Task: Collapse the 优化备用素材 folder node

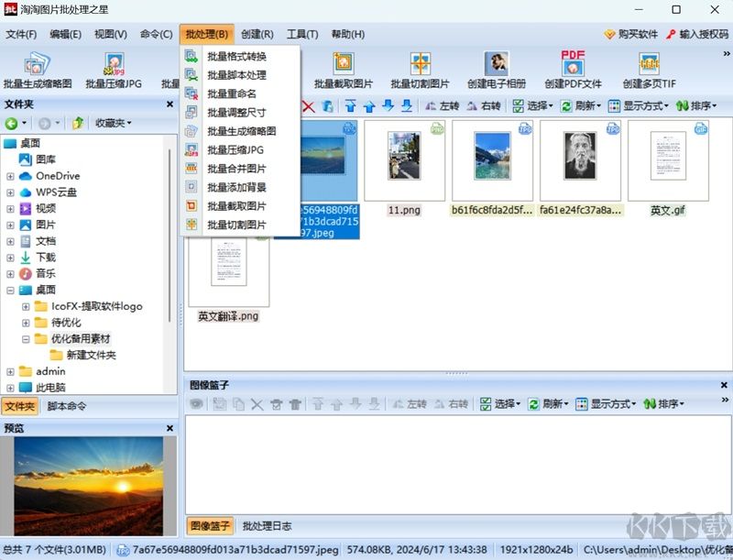Action: tap(27, 339)
